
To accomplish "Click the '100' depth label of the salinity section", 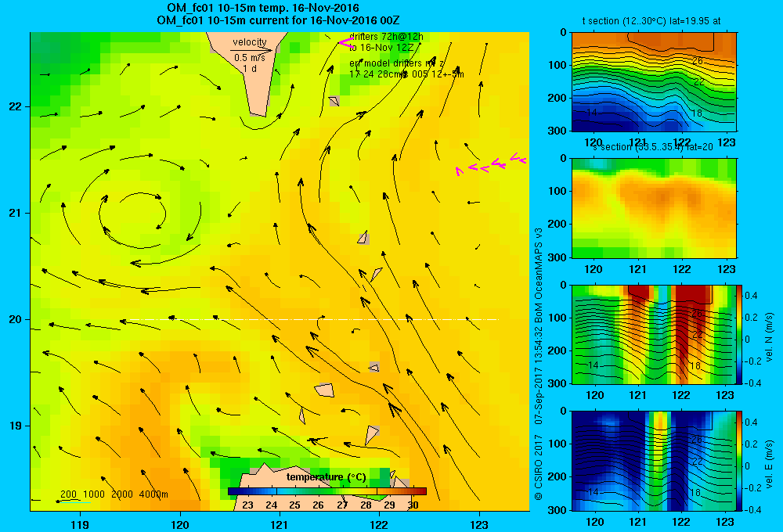I will [557, 191].
